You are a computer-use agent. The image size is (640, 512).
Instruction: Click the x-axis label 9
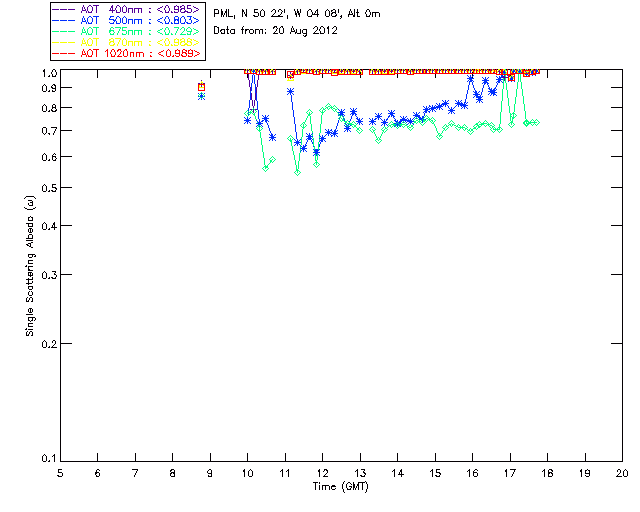tap(210, 473)
